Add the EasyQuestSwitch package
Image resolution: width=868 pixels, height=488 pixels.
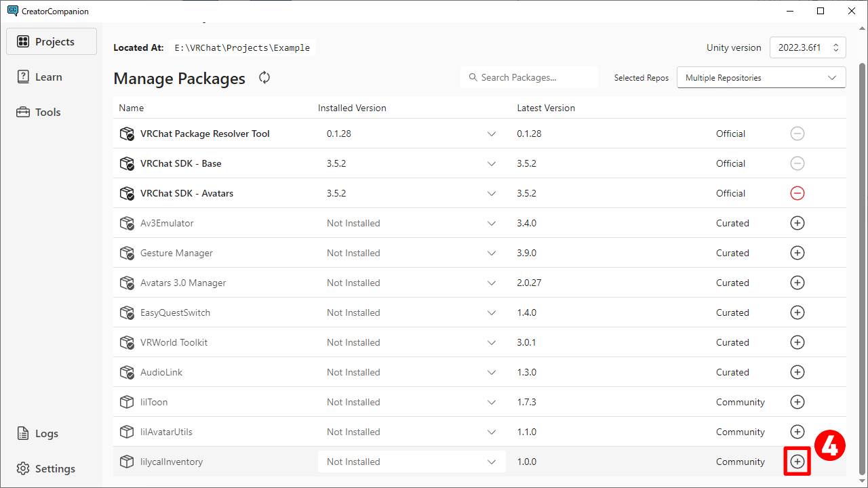797,312
